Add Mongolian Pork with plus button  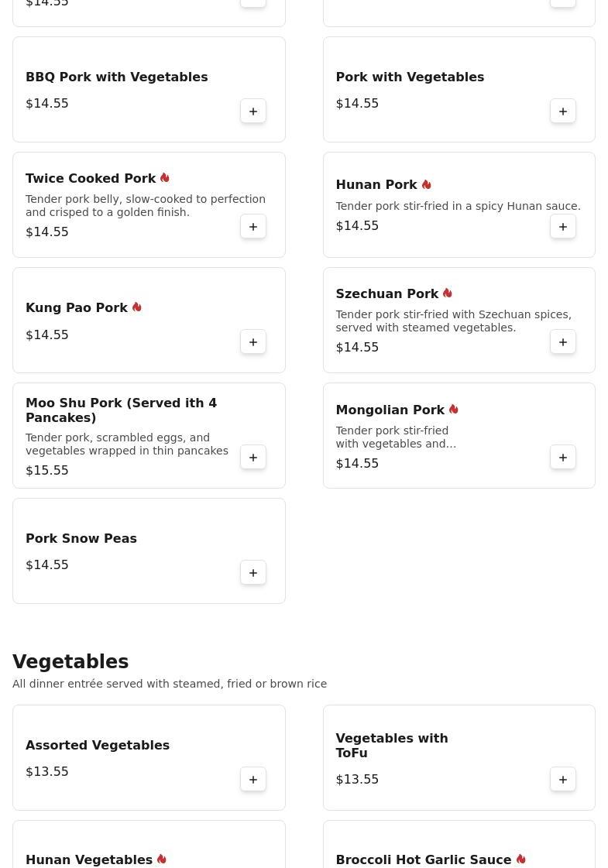(x=563, y=458)
